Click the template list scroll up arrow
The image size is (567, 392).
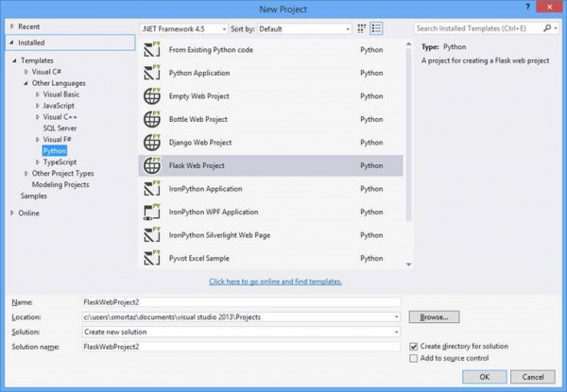point(408,44)
